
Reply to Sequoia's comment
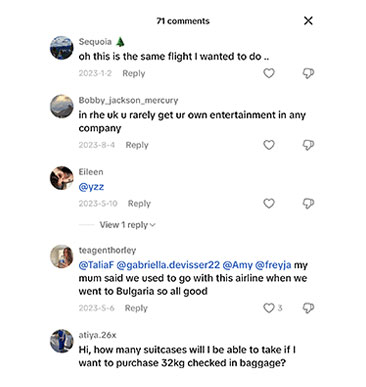click(134, 73)
